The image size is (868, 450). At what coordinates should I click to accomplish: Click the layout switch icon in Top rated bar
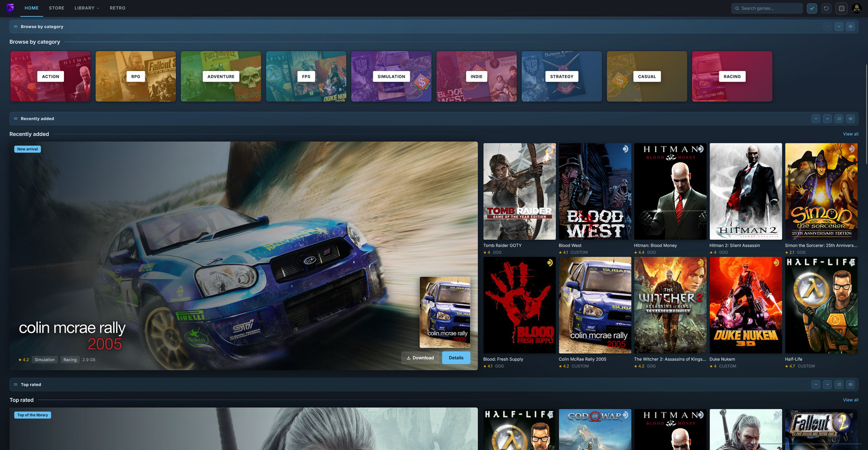tap(839, 385)
